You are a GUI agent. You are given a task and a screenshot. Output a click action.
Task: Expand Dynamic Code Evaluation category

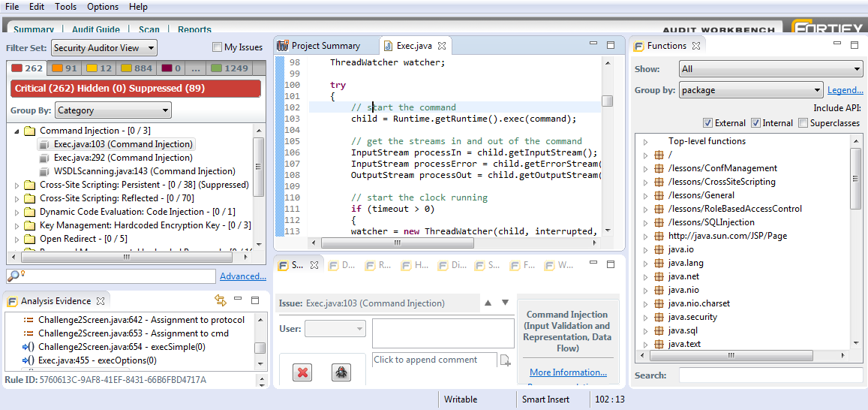(x=16, y=212)
